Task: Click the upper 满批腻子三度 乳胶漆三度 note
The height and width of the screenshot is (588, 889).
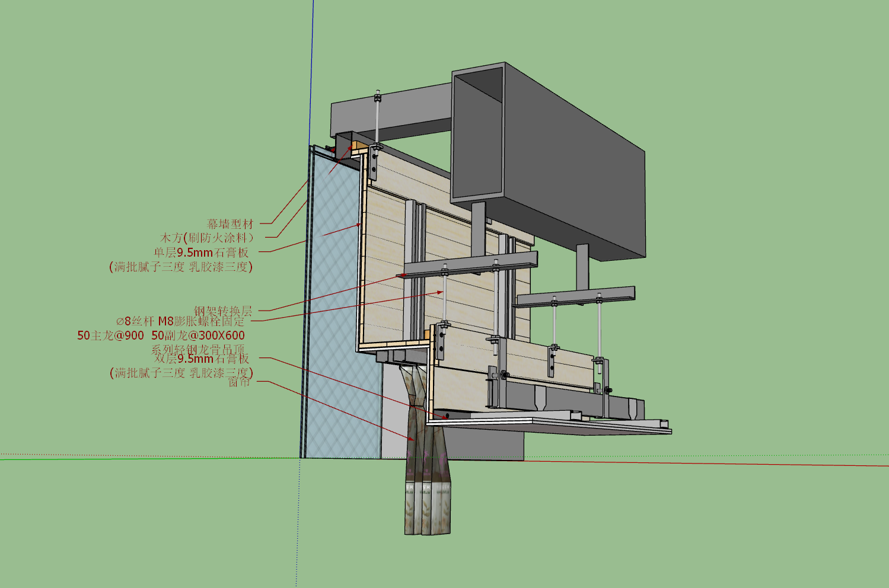Action: coord(181,267)
